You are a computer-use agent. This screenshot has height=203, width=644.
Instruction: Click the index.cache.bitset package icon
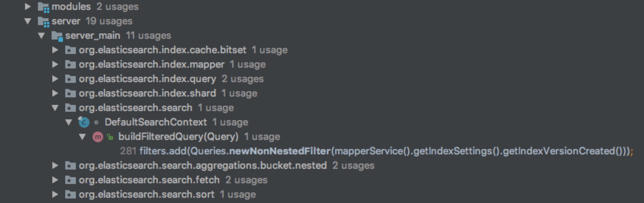71,50
